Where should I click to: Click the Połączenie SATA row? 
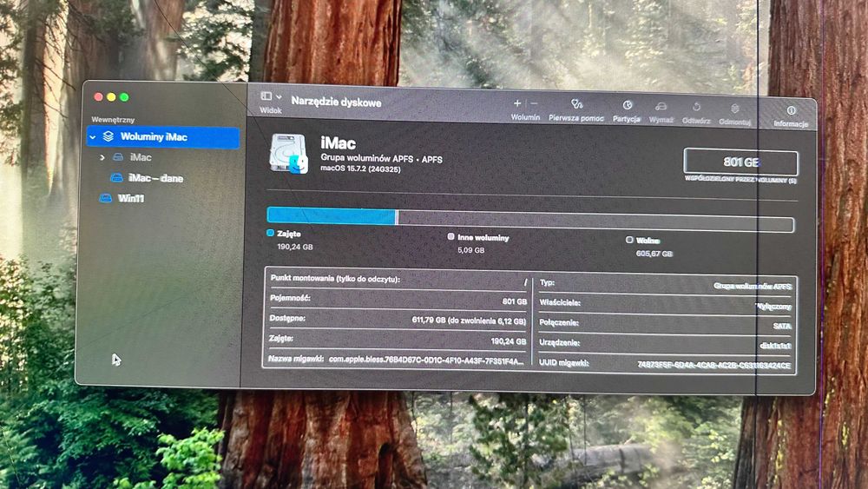click(x=666, y=324)
